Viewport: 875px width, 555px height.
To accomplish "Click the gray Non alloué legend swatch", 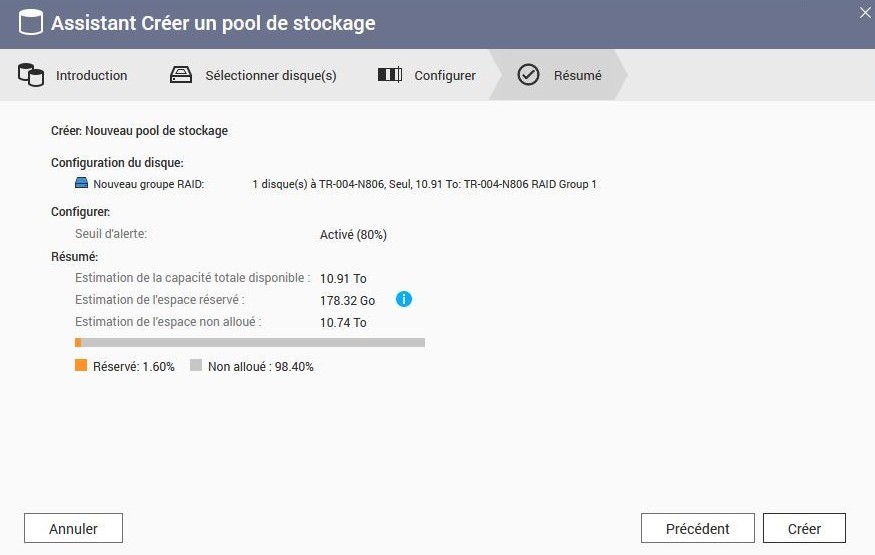I will 196,366.
